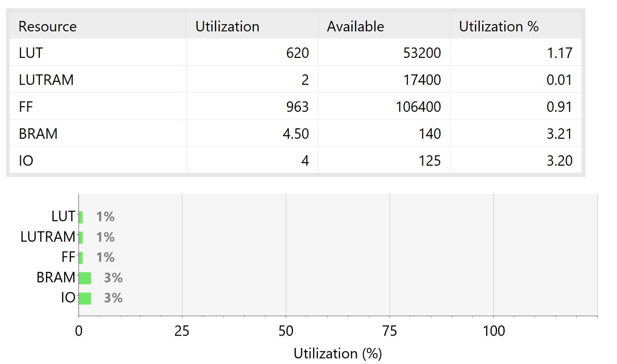Click the 50 tick label on axis
This screenshot has width=617, height=364.
(286, 331)
